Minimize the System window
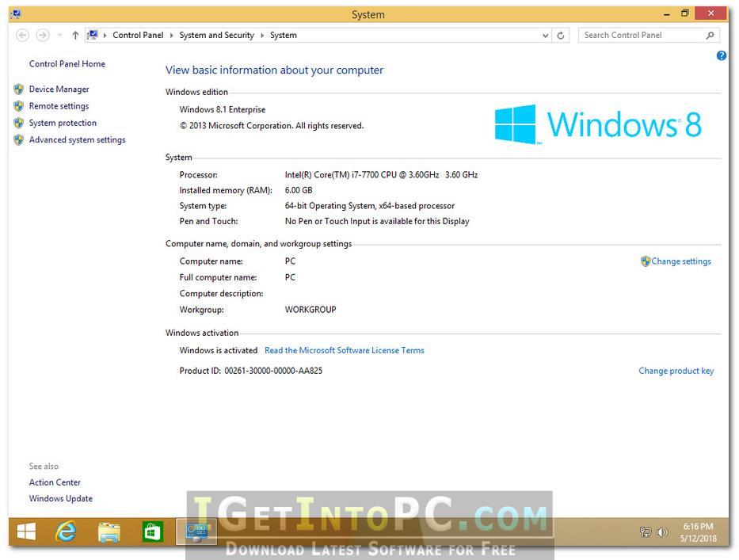 (666, 14)
